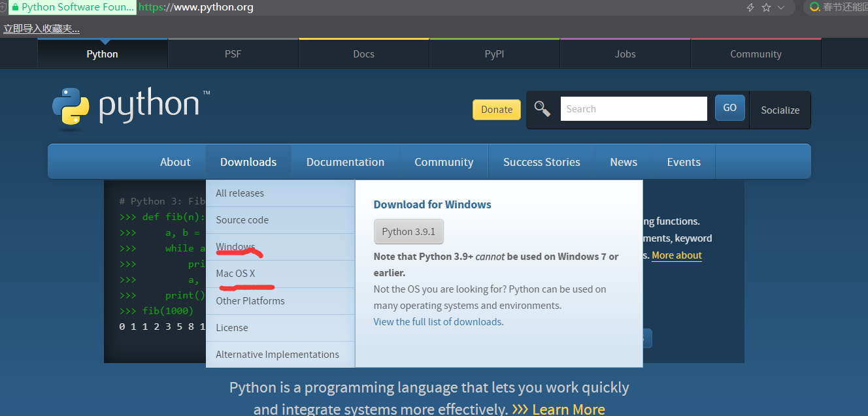Open the dropdown arrow beside star icon
Image resolution: width=868 pixels, height=416 pixels.
(780, 7)
